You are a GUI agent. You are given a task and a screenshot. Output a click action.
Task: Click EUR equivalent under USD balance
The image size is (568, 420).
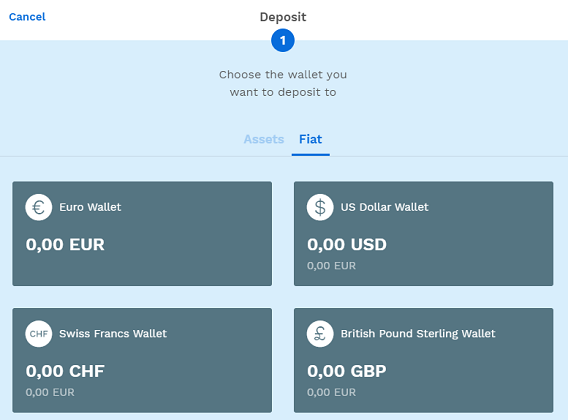click(331, 266)
